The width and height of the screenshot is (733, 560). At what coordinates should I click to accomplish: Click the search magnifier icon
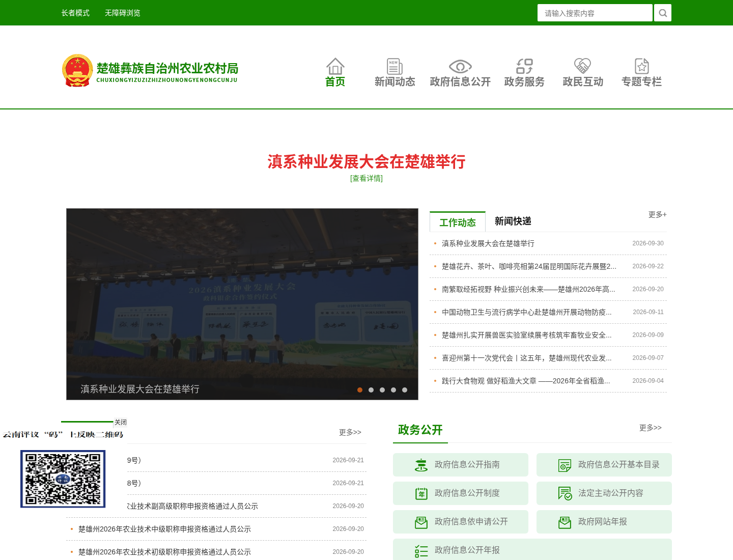[662, 13]
